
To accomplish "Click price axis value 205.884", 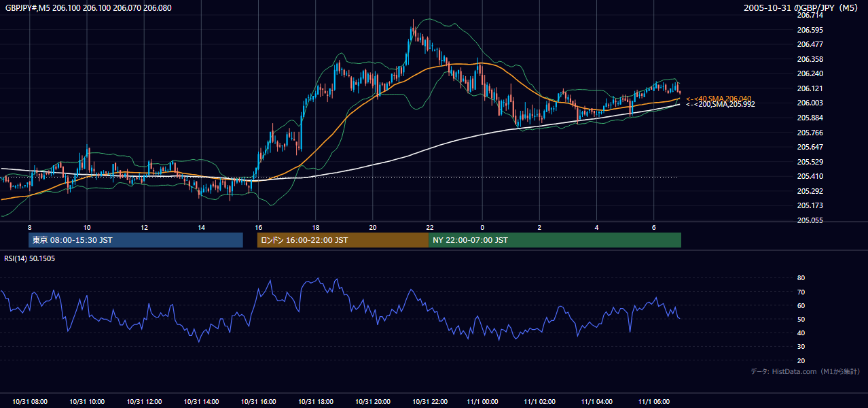I will [x=810, y=118].
